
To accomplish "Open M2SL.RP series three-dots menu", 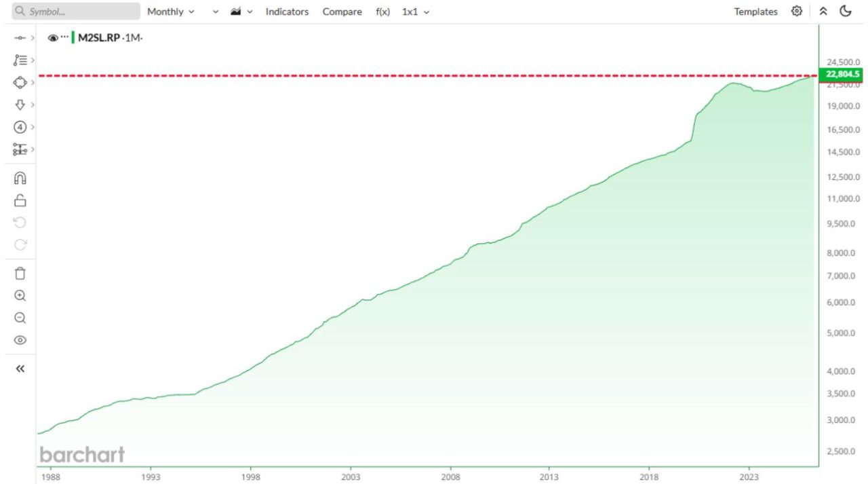I will [65, 37].
